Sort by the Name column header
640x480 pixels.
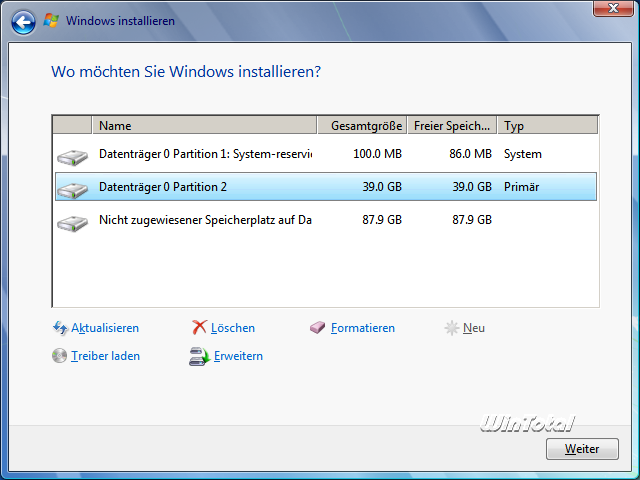point(204,125)
